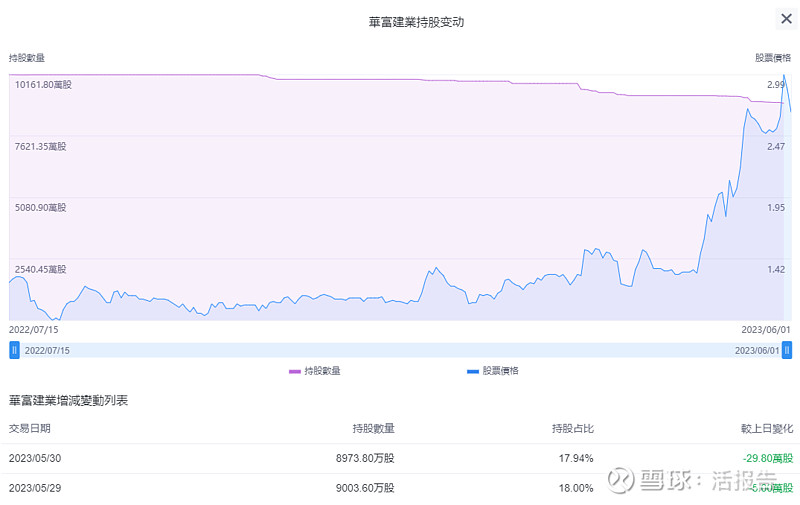Click the 17.94% share ratio cell
Viewport: 800px width, 505px height.
pos(576,458)
